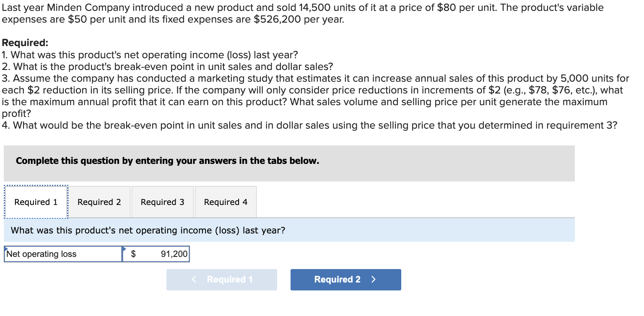
Task: Open the Net operating loss dropdown
Action: tap(63, 254)
